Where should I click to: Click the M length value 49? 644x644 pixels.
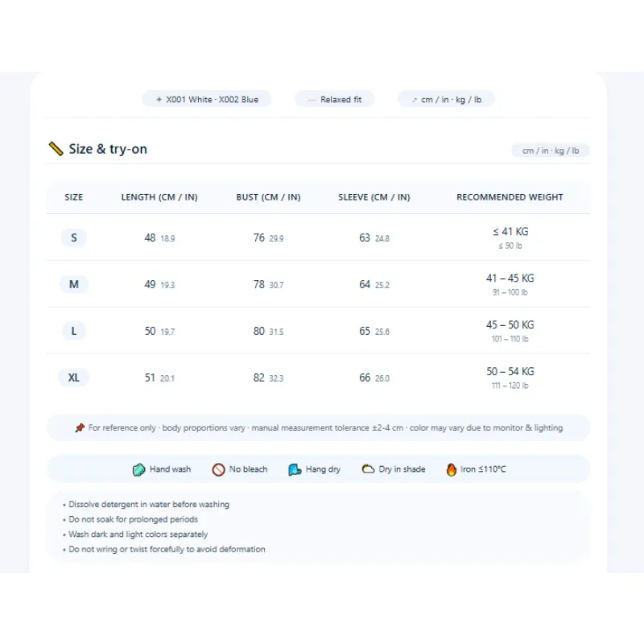[150, 284]
